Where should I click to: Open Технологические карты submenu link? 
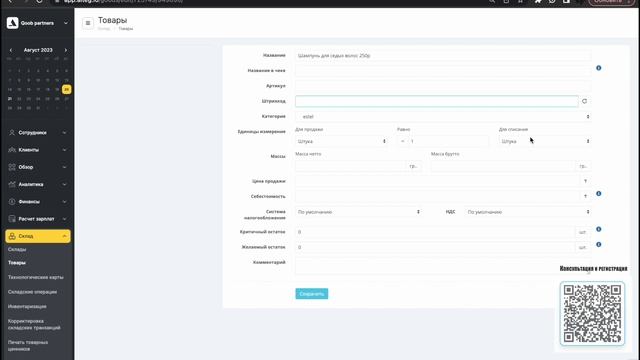36,277
